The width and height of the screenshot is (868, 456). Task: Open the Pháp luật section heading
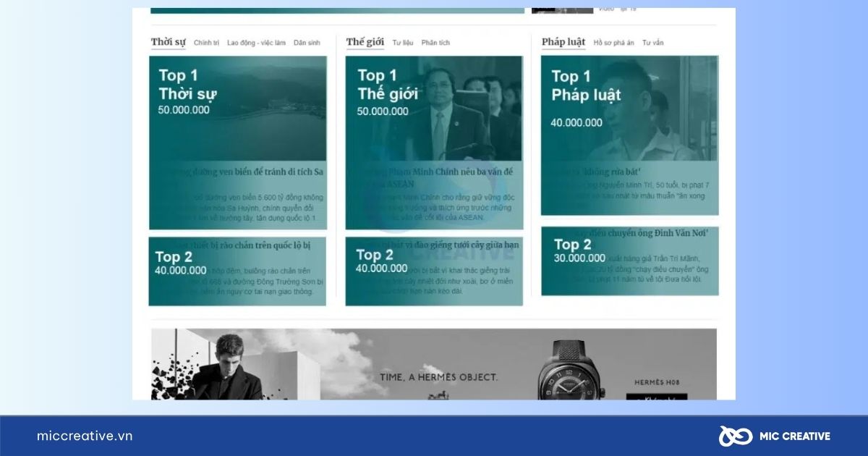pos(563,42)
